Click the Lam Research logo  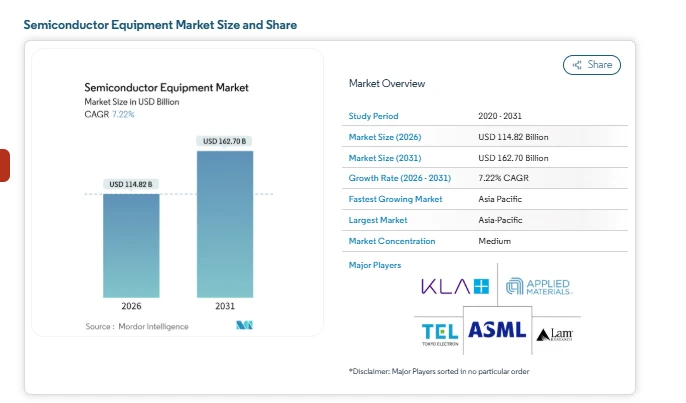558,334
